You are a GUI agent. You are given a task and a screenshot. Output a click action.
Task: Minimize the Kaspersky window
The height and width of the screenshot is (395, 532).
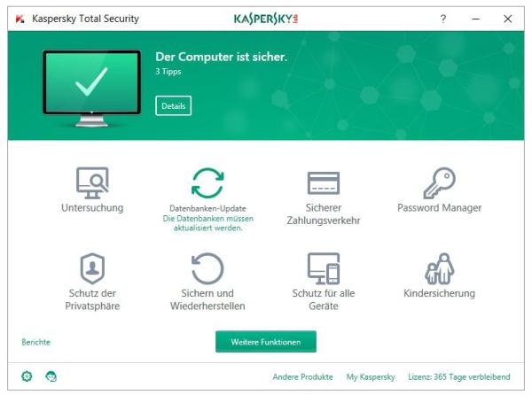click(475, 19)
